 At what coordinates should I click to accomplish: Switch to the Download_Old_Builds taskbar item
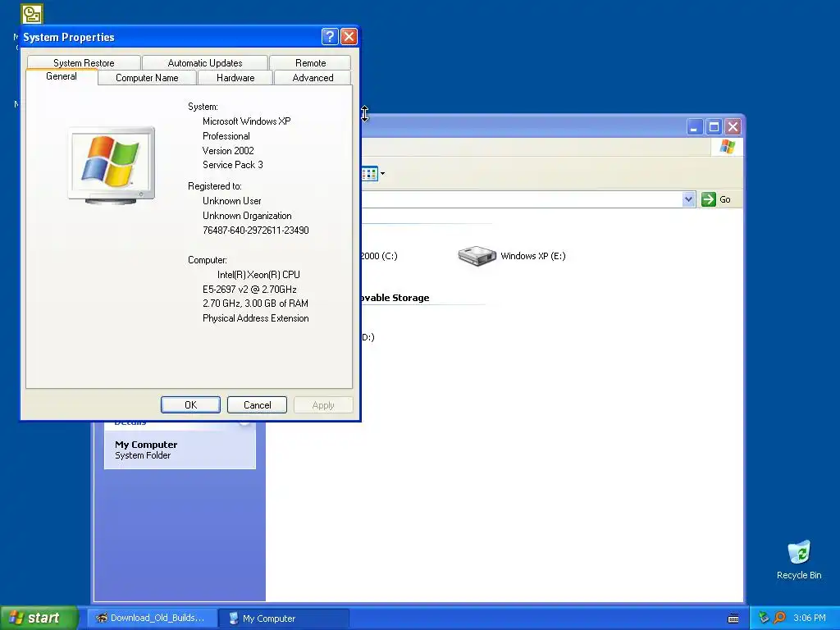152,618
